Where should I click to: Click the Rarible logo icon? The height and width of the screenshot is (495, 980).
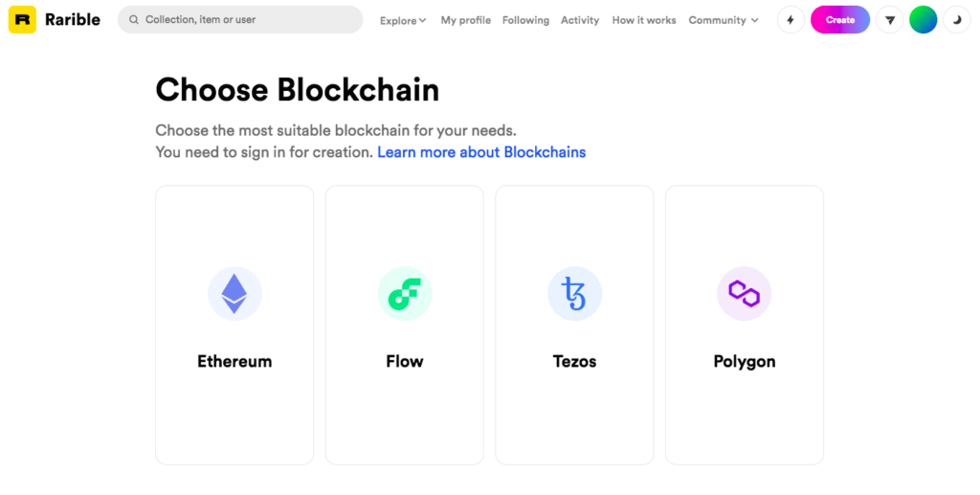(x=22, y=20)
